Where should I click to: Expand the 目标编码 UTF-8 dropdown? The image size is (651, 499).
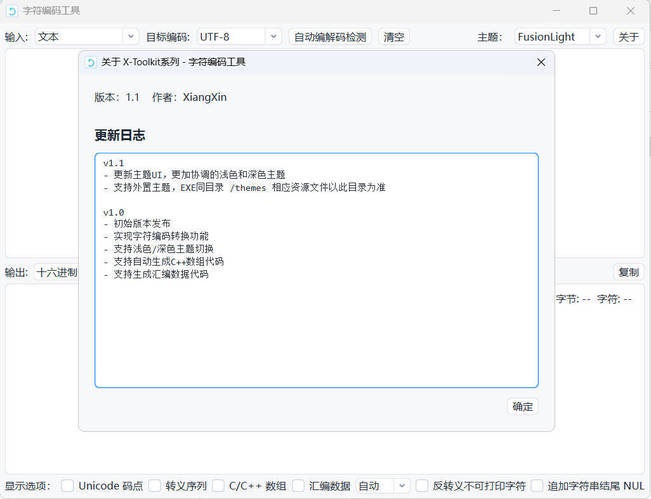click(238, 37)
